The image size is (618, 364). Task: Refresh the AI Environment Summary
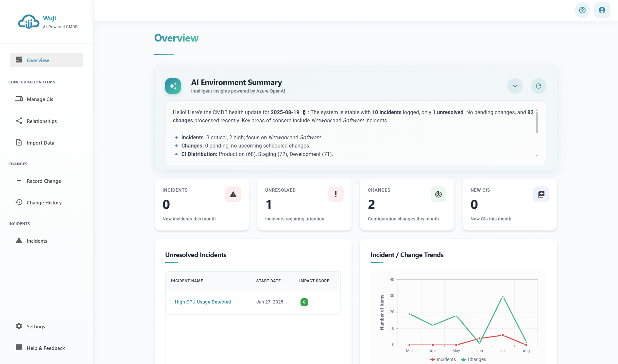538,86
